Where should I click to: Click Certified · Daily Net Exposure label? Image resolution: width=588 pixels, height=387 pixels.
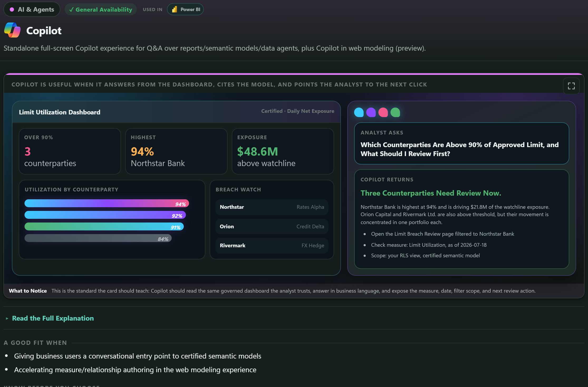pyautogui.click(x=298, y=111)
